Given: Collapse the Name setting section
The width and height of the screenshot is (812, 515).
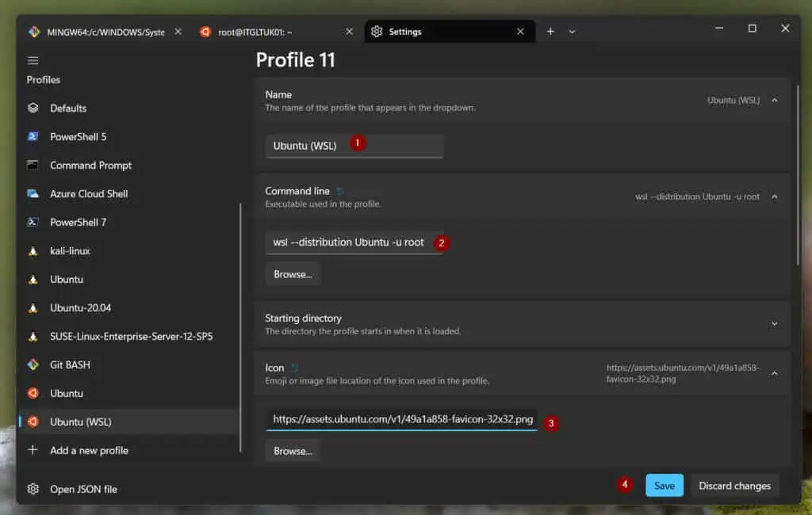Looking at the screenshot, I should [775, 101].
